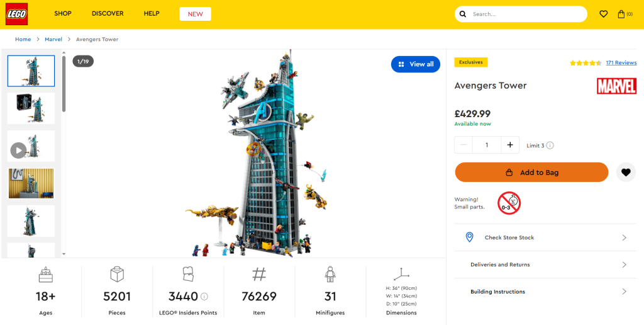Increase quantity with plus button
The width and height of the screenshot is (644, 325).
[510, 145]
